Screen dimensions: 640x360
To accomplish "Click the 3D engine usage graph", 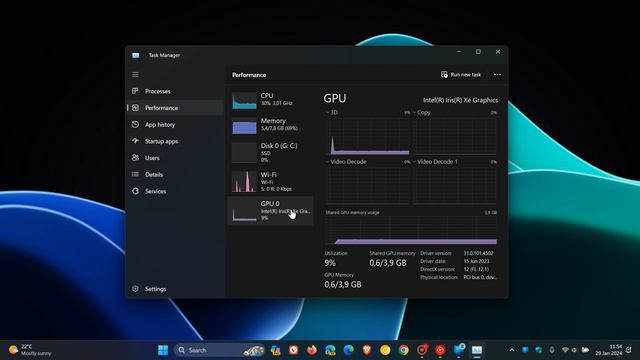I will 368,136.
